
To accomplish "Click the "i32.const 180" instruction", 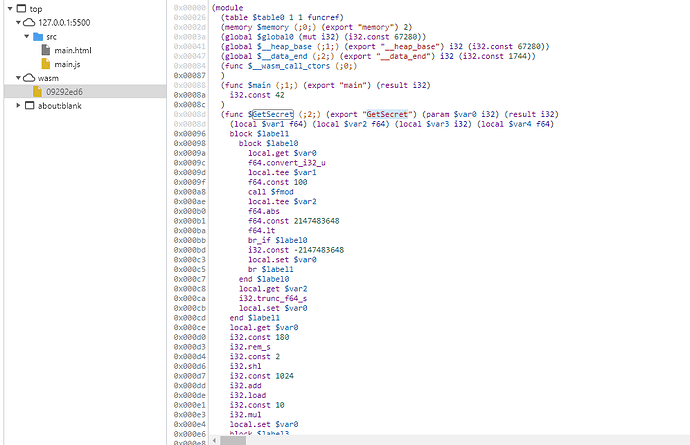I will point(259,337).
